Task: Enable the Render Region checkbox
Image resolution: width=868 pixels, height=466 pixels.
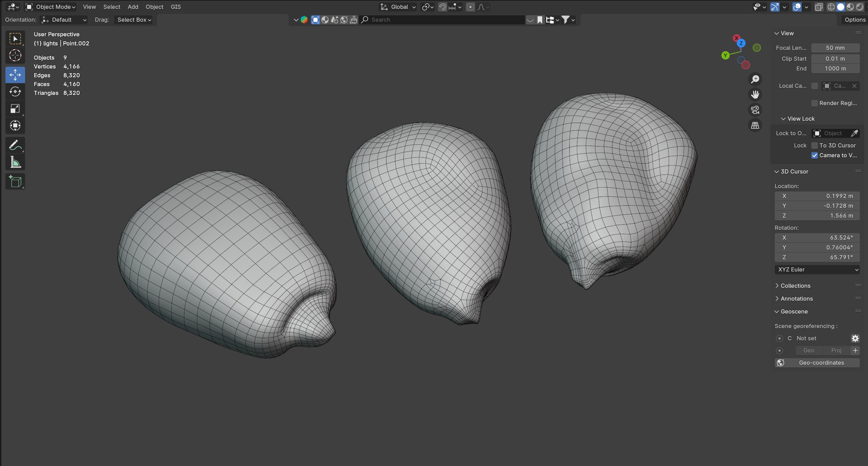Action: (x=814, y=103)
